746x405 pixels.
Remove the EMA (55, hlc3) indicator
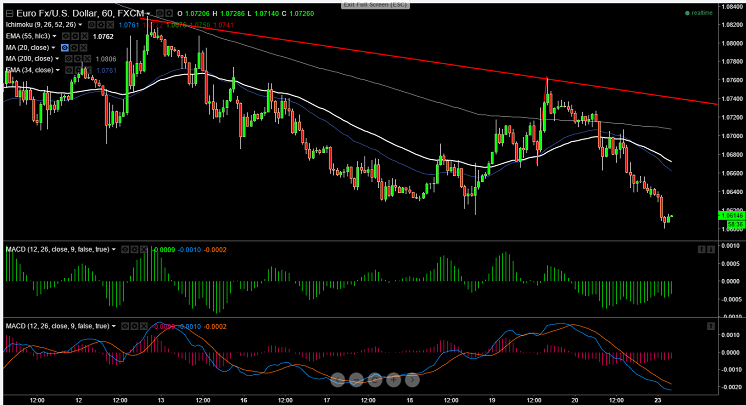coord(84,36)
